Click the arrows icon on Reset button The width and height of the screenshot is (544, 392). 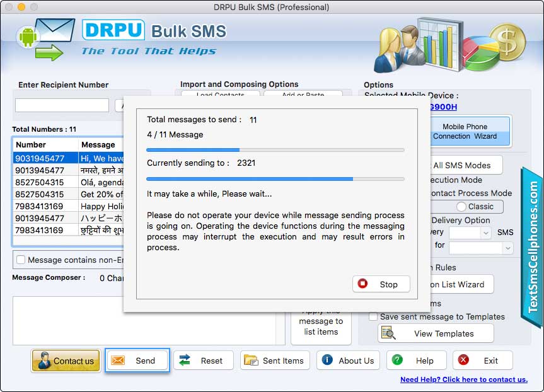point(185,360)
